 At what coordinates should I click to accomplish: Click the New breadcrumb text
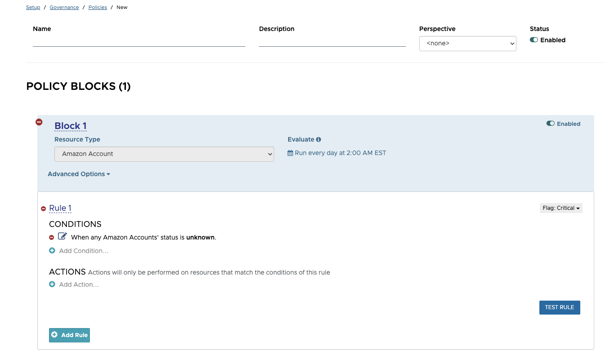pyautogui.click(x=122, y=8)
